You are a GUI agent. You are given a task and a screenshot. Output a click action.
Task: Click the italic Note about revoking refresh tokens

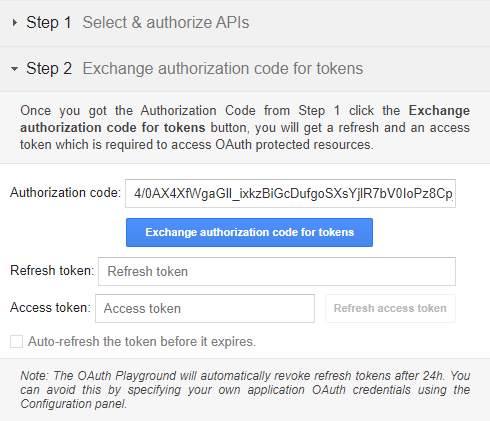245,390
